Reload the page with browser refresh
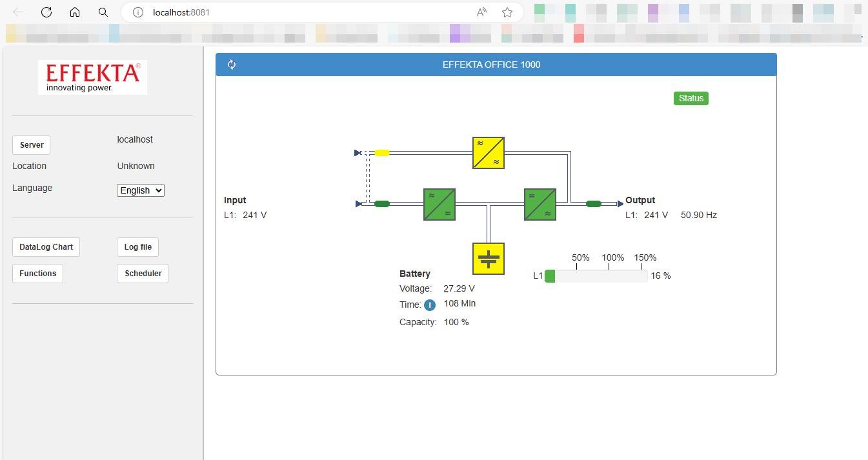 pos(46,12)
